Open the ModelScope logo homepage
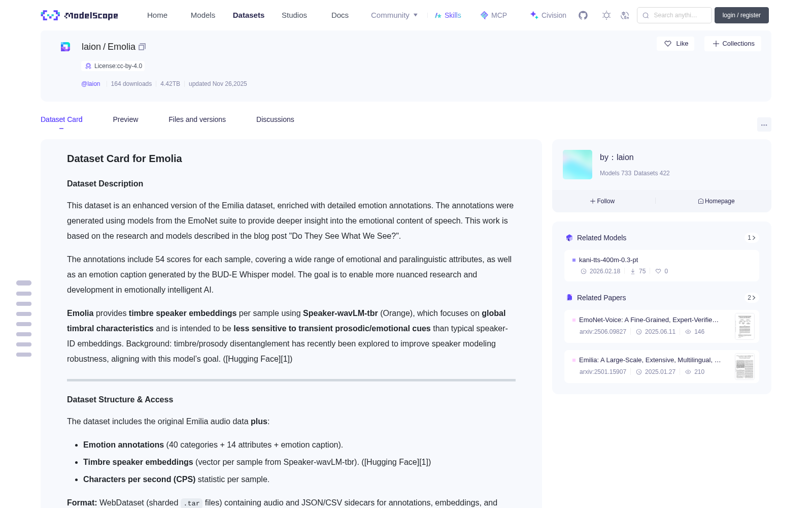 (x=79, y=15)
